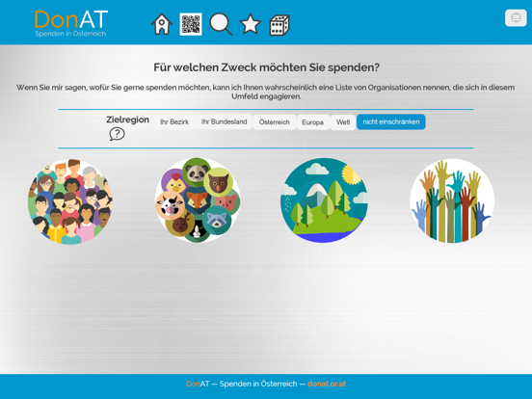Open the hamburger menu button

pos(516,17)
